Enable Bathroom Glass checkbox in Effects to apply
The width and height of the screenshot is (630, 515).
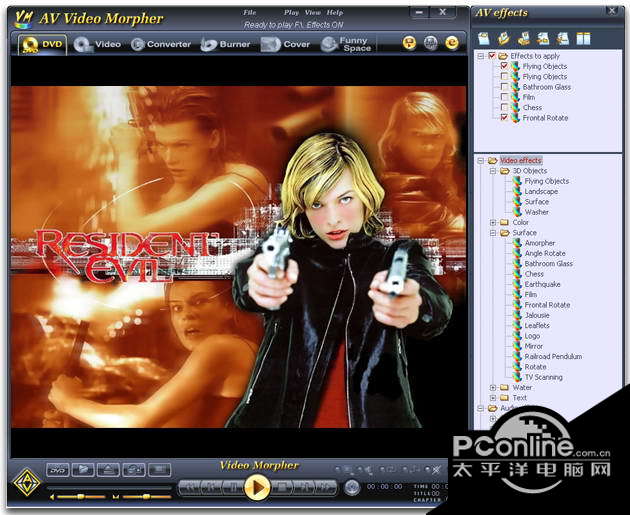pos(504,86)
